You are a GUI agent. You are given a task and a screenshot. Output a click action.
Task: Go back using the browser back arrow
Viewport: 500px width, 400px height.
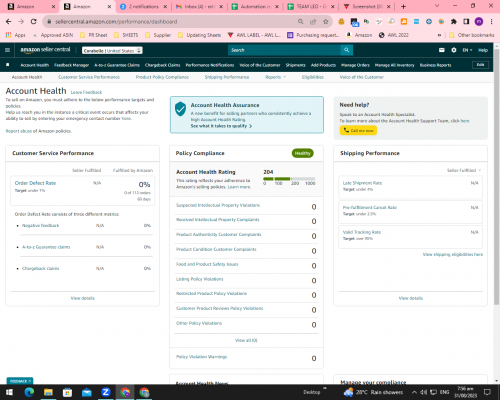(9, 21)
